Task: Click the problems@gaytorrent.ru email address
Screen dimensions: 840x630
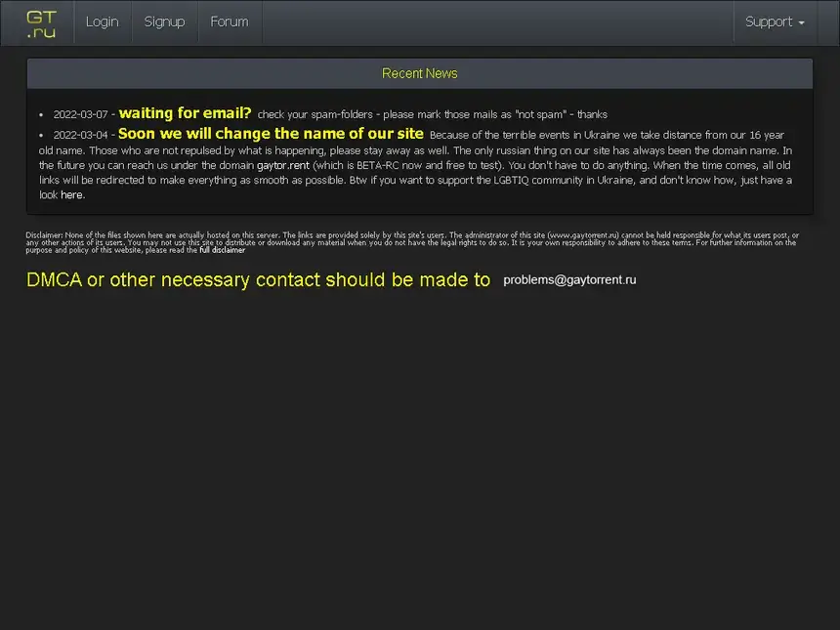Action: click(x=569, y=279)
